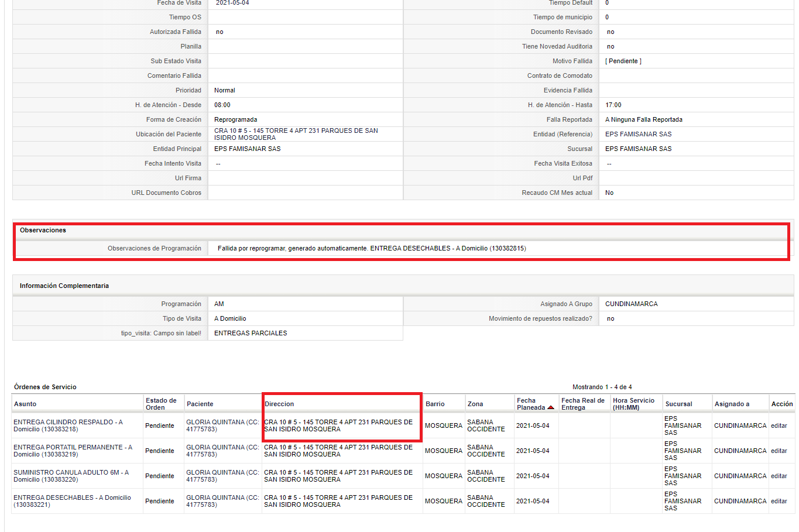Click GLORIA QUINTANA in ENTREGA PORTATIL PERMANENTE row
The image size is (799, 532).
point(222,451)
